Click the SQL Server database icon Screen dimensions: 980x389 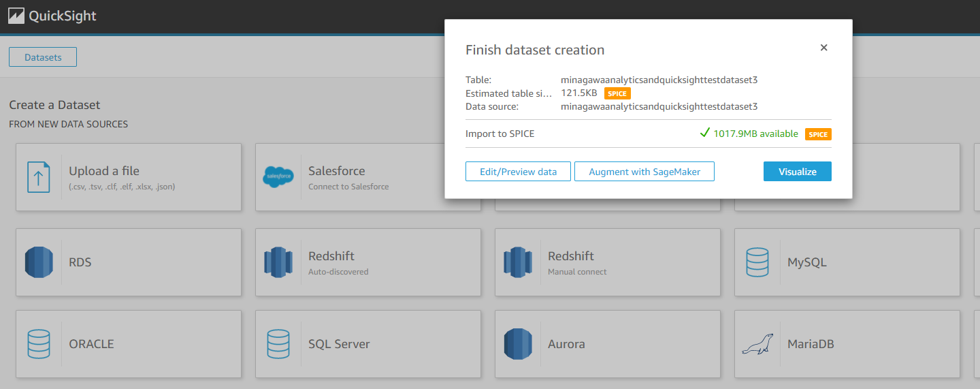click(278, 344)
